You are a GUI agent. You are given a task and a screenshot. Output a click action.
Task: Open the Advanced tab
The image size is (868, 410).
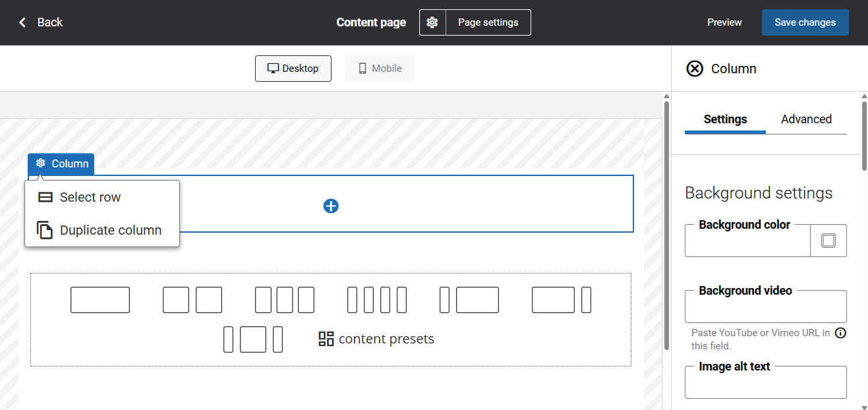click(x=806, y=119)
